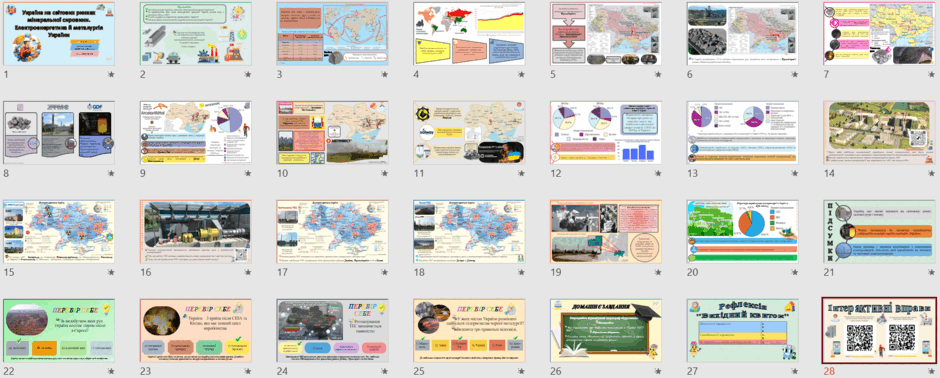Click the star icon beside slide 28
This screenshot has height=378, width=940.
(931, 372)
